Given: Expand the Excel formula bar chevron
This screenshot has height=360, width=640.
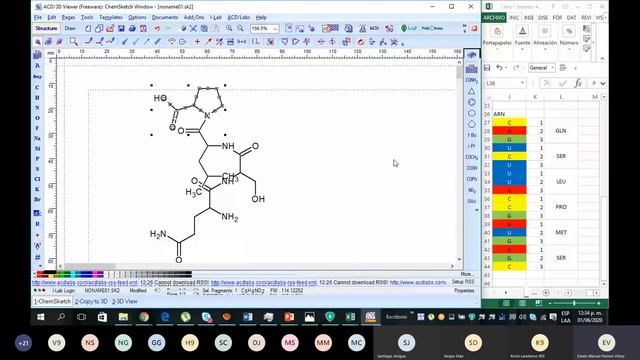Looking at the screenshot, I should coord(603,83).
